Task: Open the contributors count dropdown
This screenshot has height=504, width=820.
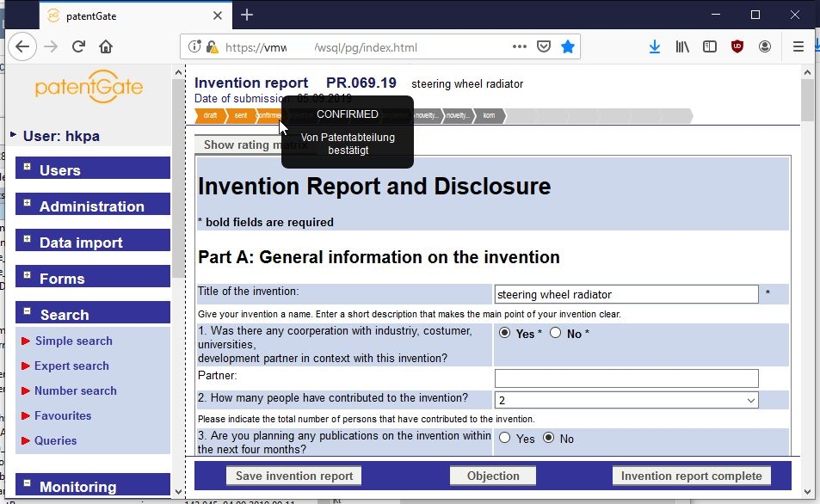Action: pos(751,400)
